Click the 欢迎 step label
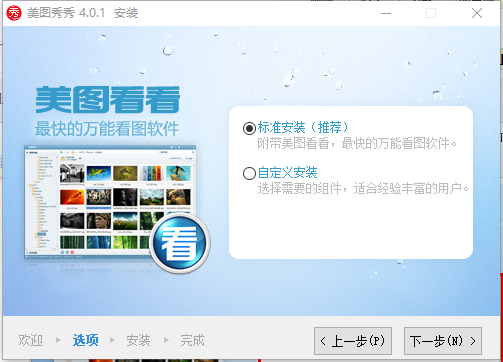This screenshot has width=503, height=362. point(30,340)
